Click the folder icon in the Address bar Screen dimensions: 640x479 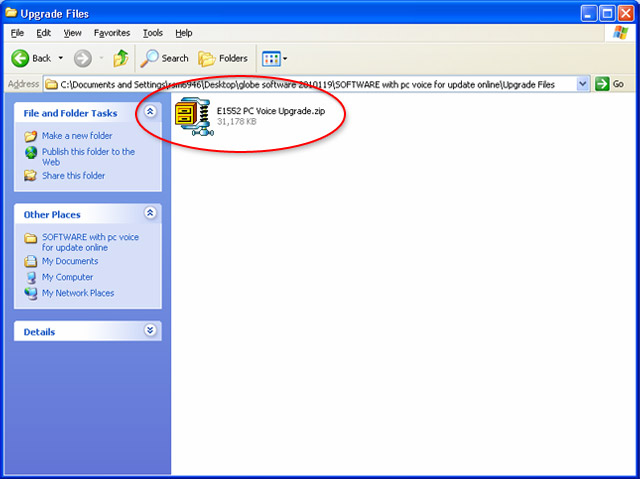51,84
